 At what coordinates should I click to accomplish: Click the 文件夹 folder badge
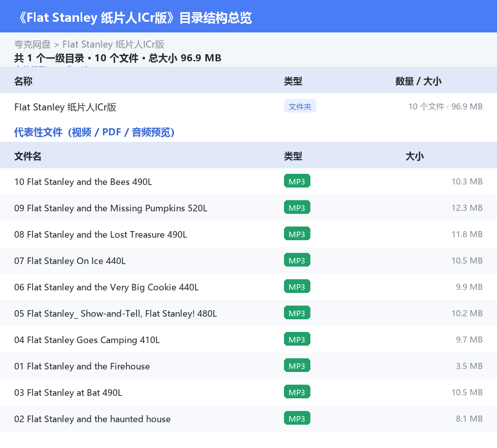(x=300, y=106)
